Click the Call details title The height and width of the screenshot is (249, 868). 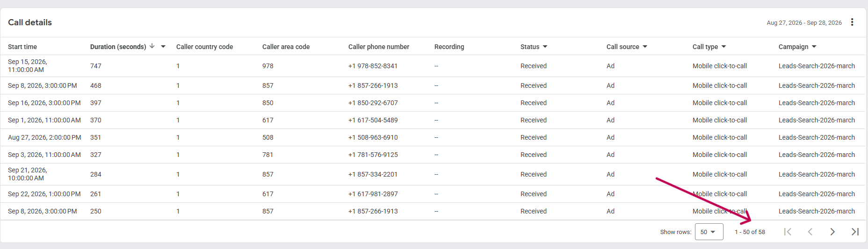30,22
